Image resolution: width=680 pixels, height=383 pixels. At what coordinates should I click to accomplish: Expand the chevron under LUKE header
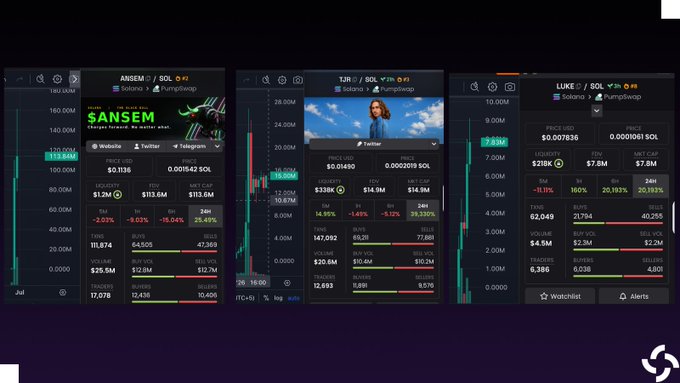[597, 111]
